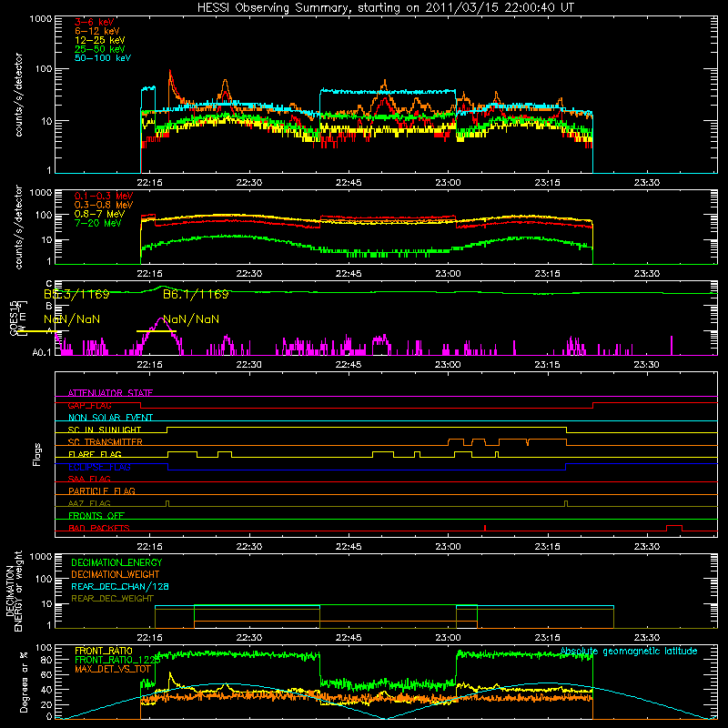Screen dimensions: 728x728
Task: Click the 'REAR_DEC_CHAN/128' legend label
Action: (x=120, y=586)
